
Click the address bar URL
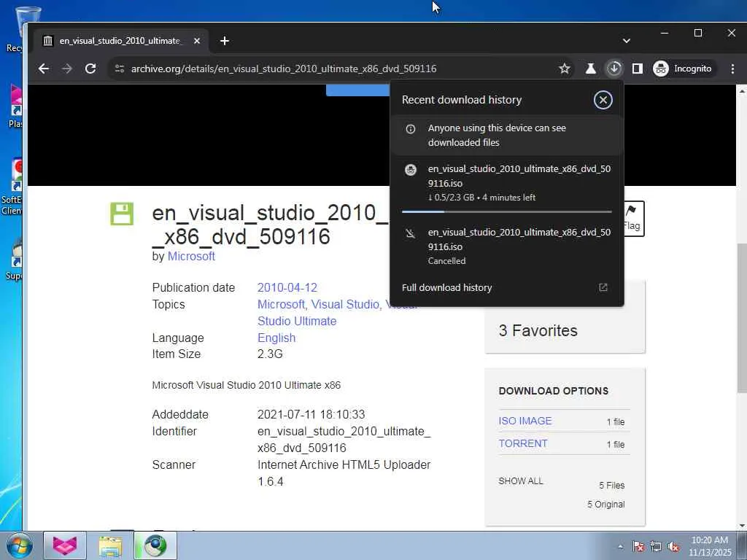(x=284, y=69)
